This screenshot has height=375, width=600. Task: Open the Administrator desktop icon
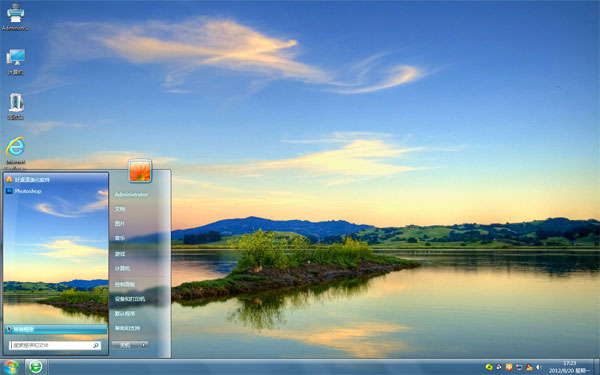click(x=15, y=17)
